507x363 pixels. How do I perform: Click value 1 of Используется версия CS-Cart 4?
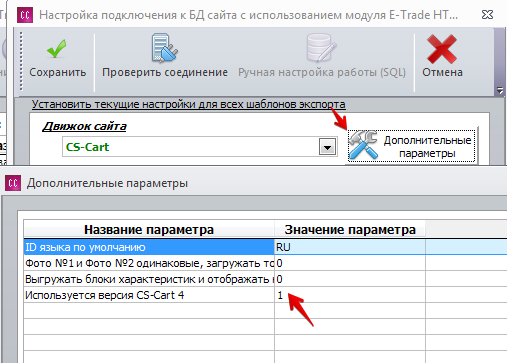coord(350,295)
